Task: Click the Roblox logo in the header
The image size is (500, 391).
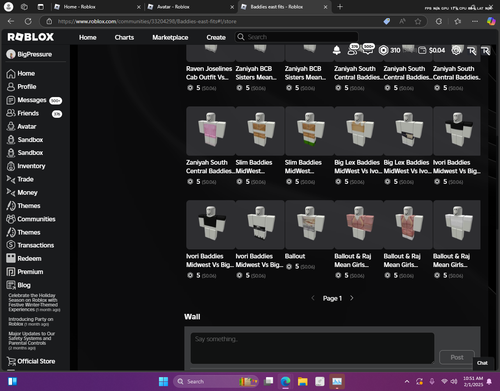Action: pyautogui.click(x=31, y=37)
